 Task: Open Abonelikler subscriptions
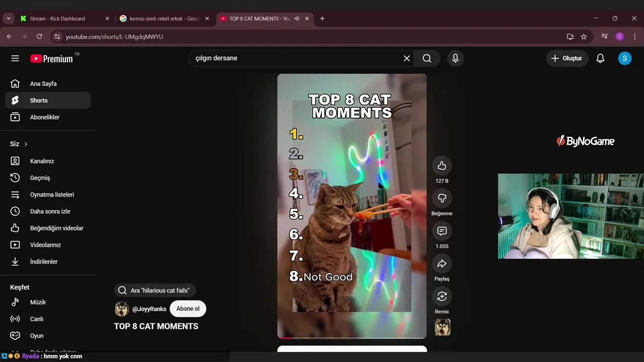point(48,117)
